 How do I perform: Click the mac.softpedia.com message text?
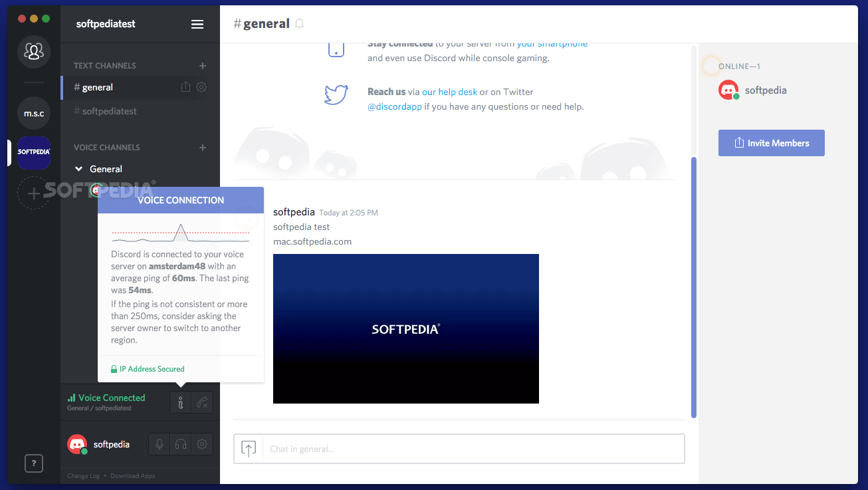(312, 241)
